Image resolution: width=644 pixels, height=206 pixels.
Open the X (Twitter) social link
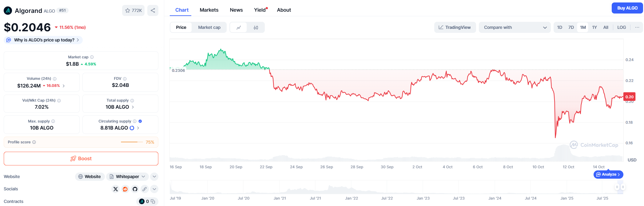(116, 189)
